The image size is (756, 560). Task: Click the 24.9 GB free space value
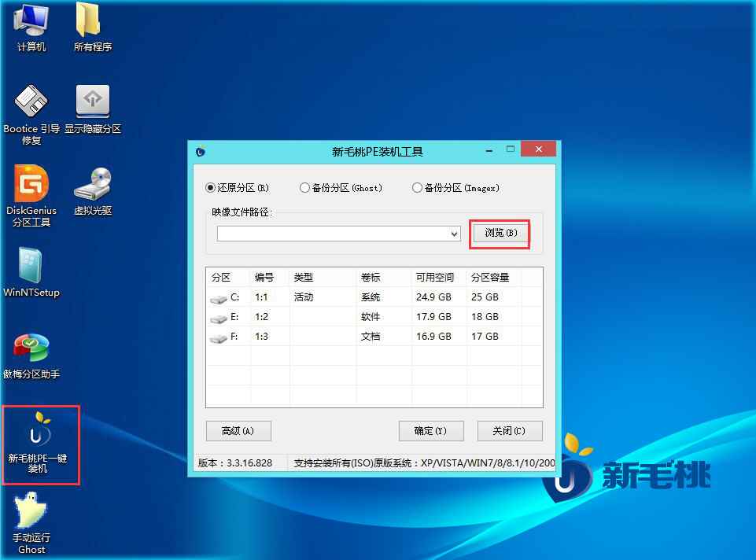(434, 297)
